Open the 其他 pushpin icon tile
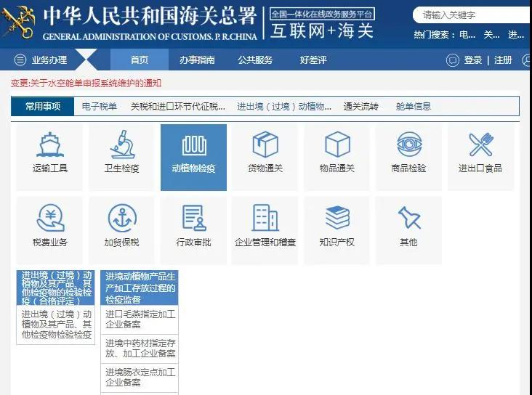 coord(409,230)
